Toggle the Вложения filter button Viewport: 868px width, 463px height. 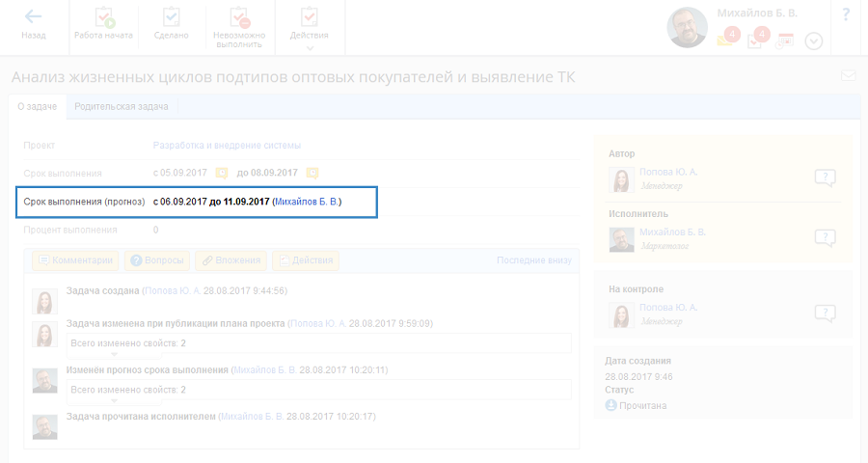[x=231, y=260]
